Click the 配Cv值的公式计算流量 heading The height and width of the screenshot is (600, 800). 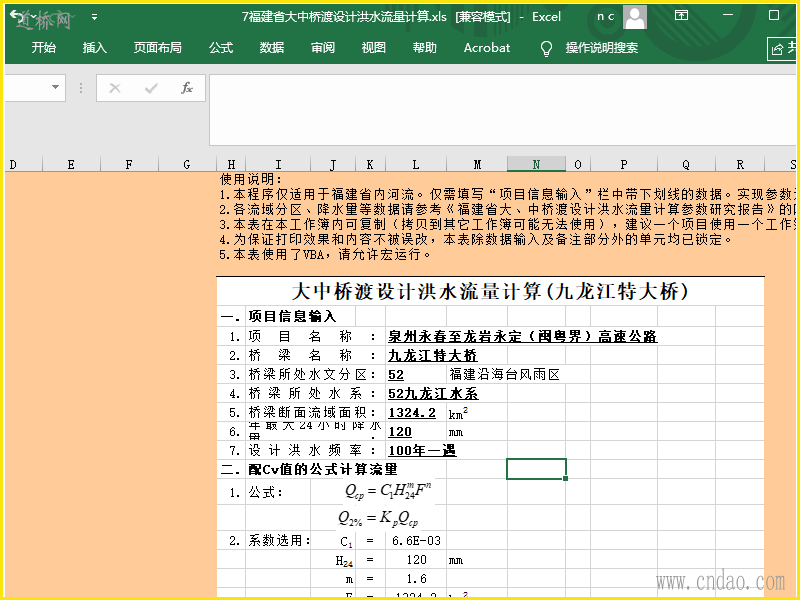[323, 469]
